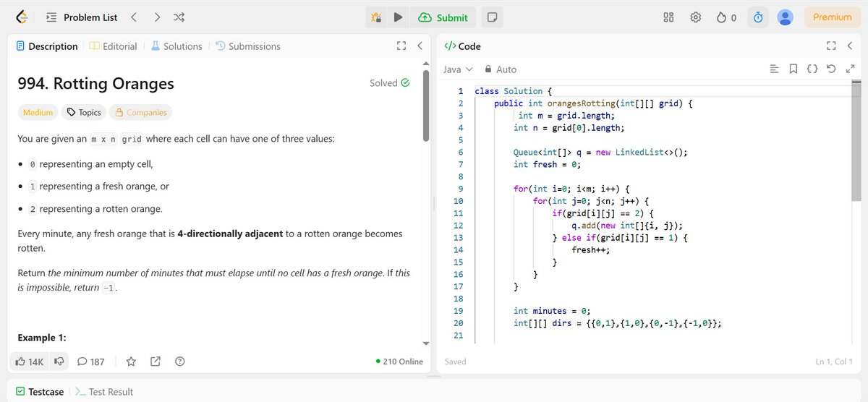Switch to the Editorial tab
The image size is (868, 402).
coord(114,46)
